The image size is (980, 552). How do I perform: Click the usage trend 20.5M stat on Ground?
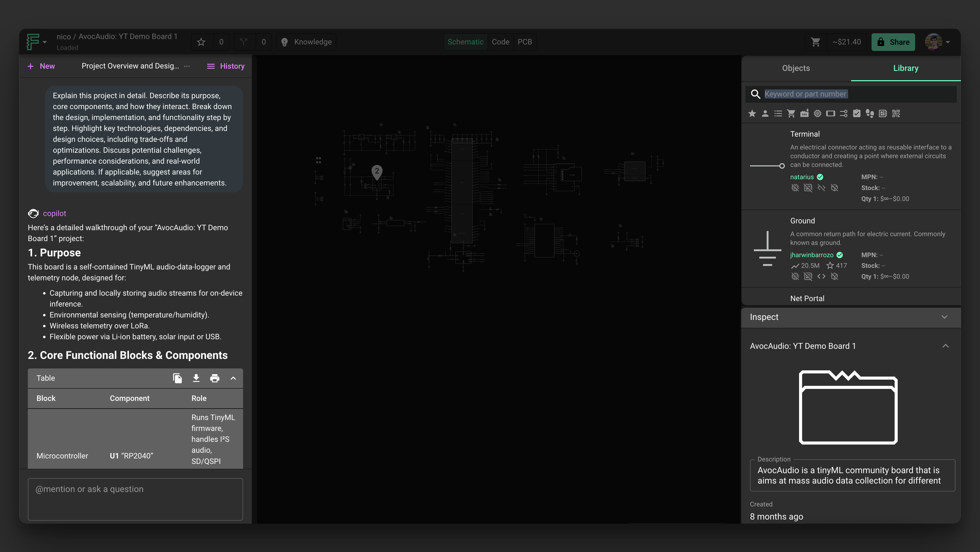pos(805,266)
